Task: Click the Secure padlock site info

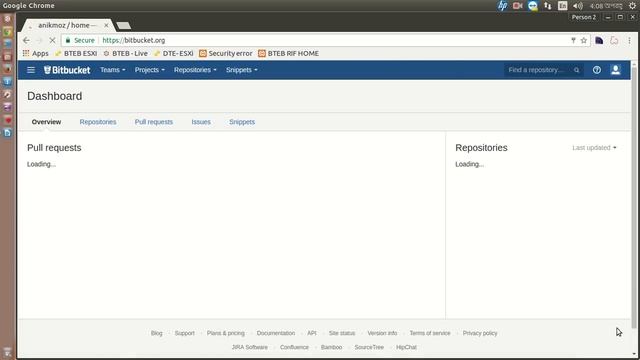Action: click(x=80, y=40)
